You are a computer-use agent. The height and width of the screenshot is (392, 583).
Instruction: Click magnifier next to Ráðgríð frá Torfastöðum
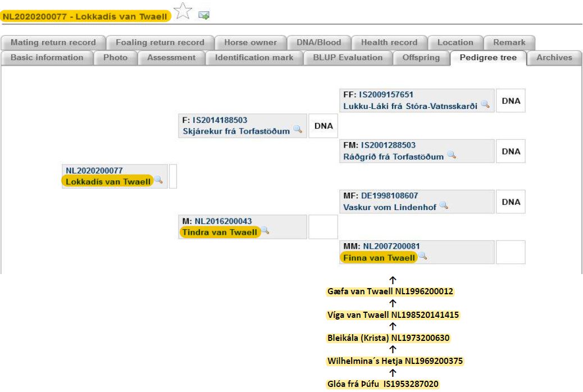point(451,156)
